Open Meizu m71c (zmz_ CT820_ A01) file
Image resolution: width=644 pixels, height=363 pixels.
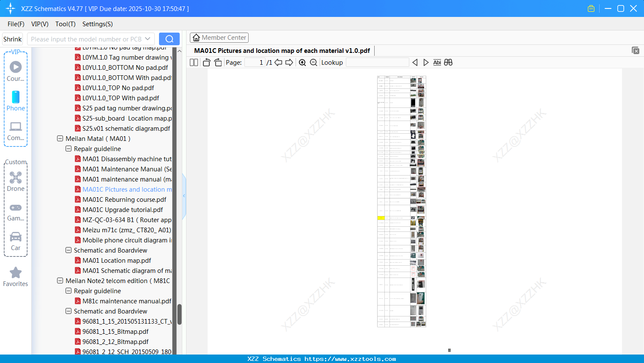(123, 230)
